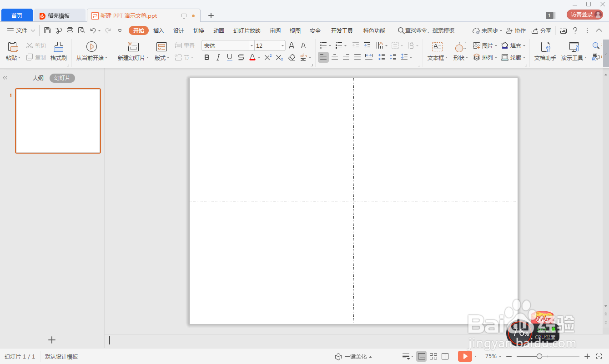
Task: Open the font color dropdown arrow
Action: point(259,58)
